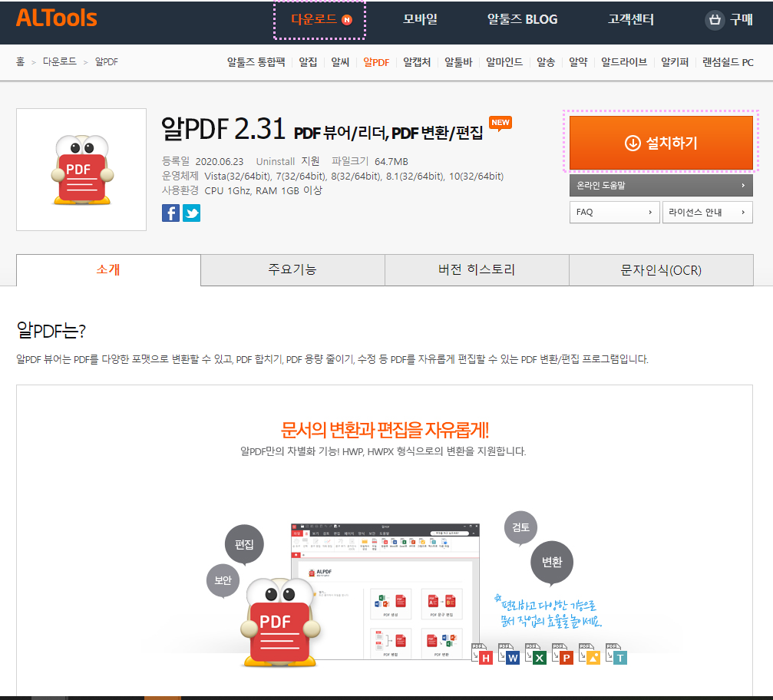Click the 64.7MB file size value
The height and width of the screenshot is (700, 773).
coord(391,162)
